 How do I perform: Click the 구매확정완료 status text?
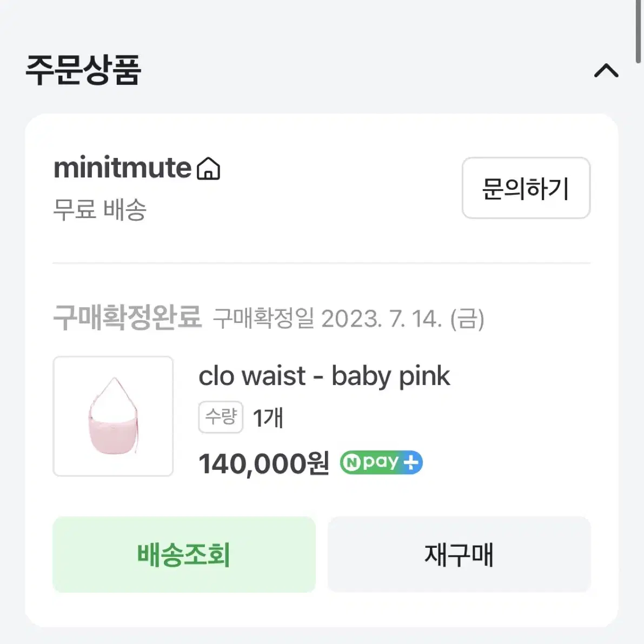128,317
